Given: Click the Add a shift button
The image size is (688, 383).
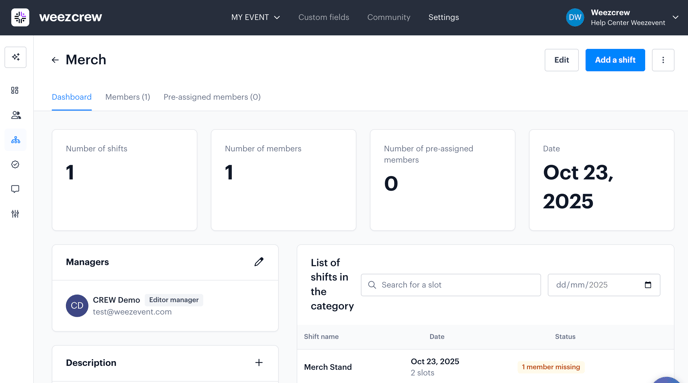Looking at the screenshot, I should coord(615,60).
